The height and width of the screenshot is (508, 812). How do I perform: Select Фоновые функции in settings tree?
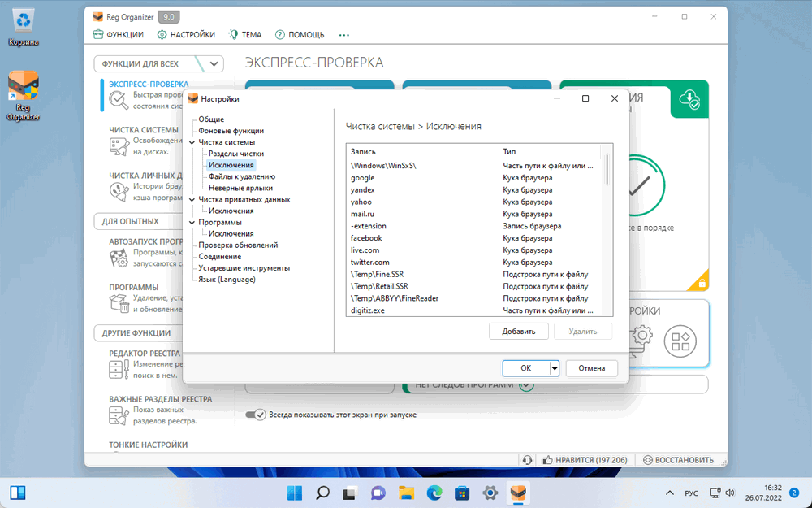[231, 131]
